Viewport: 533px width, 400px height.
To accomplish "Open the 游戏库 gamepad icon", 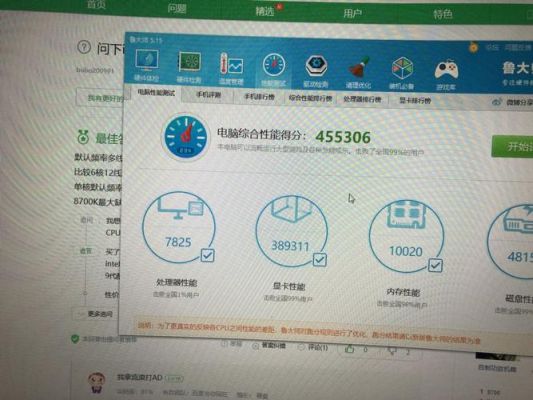I will (446, 75).
